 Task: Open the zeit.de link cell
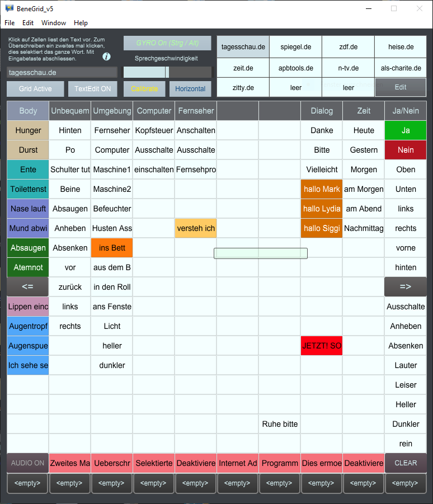(243, 68)
